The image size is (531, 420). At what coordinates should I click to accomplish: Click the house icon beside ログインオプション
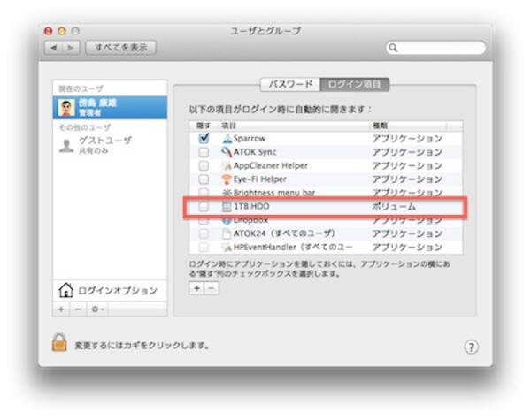[x=66, y=290]
